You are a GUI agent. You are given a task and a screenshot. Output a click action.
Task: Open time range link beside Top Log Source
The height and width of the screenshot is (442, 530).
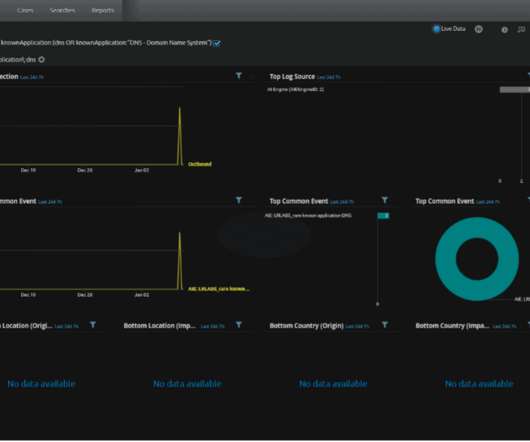329,77
